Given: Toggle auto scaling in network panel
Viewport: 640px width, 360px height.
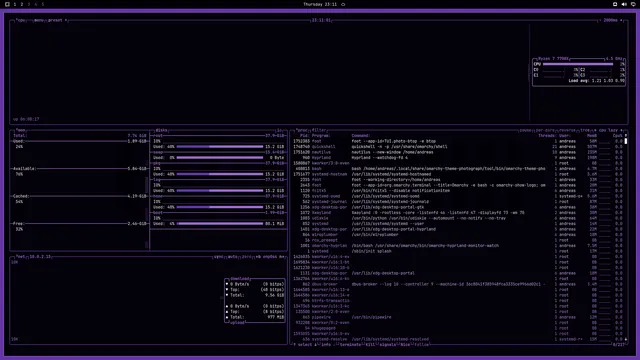Looking at the screenshot, I should [233, 257].
